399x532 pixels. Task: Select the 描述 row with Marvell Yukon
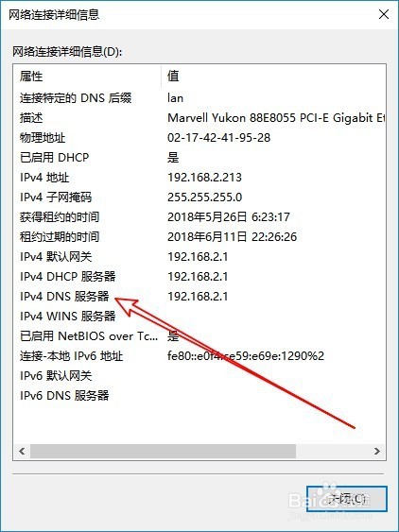pos(199,118)
